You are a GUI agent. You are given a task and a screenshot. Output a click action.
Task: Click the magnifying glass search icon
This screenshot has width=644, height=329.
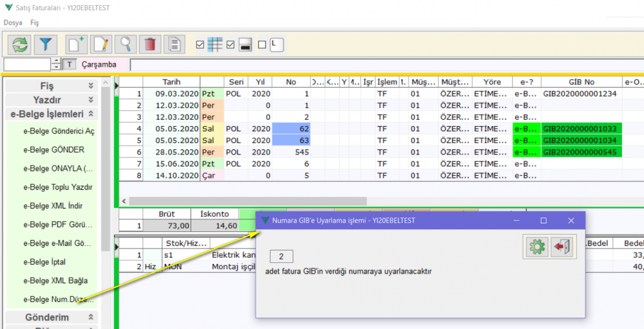126,44
